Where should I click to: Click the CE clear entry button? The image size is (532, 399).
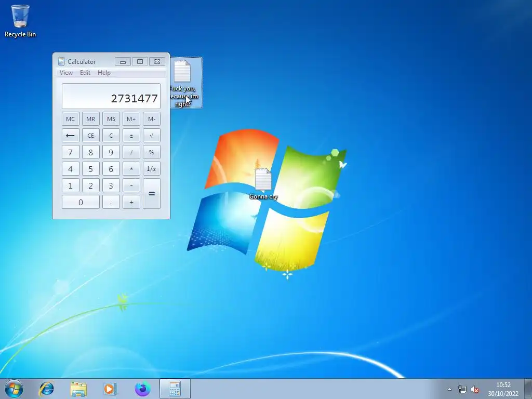tap(90, 136)
